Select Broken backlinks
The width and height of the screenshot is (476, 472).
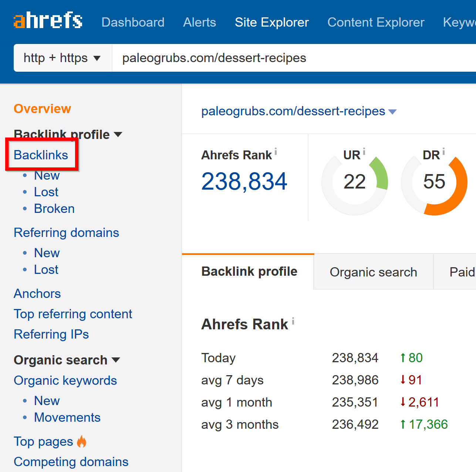click(x=54, y=208)
